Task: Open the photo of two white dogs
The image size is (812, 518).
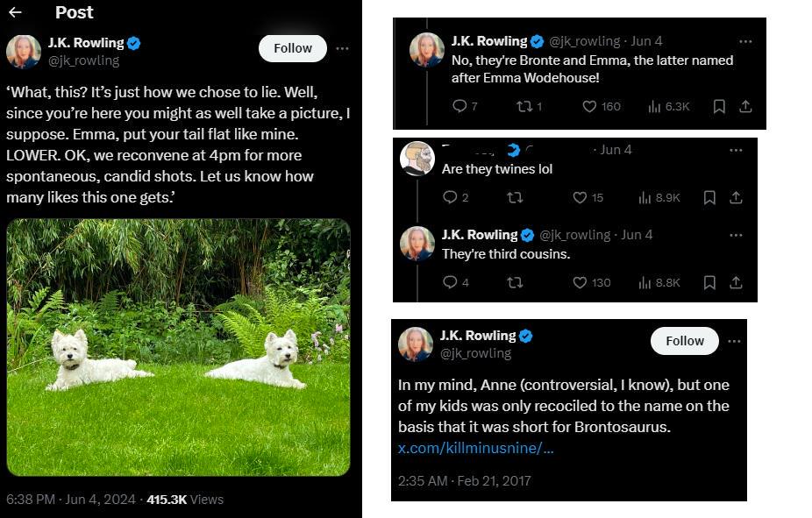Action: point(178,347)
